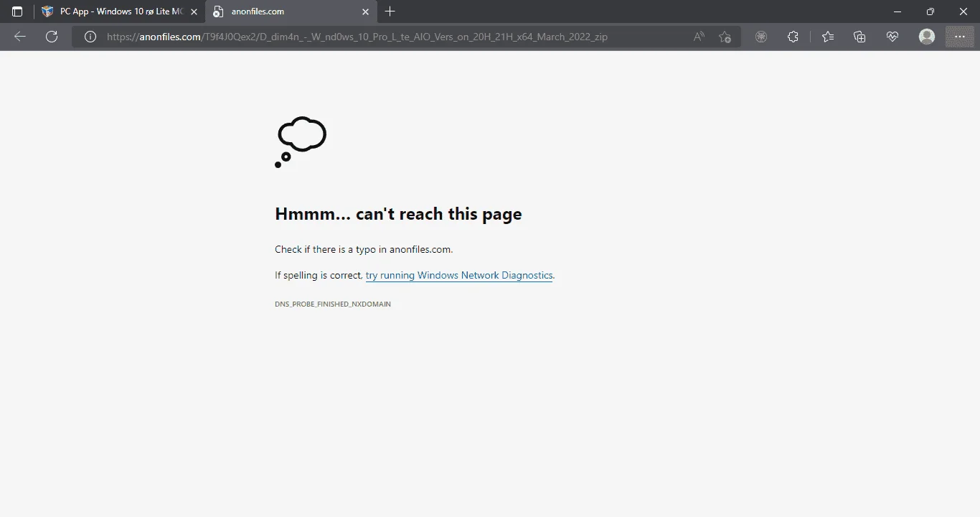Screen dimensions: 980x517
Task: Select the anonfiles.com tab
Action: (x=291, y=11)
